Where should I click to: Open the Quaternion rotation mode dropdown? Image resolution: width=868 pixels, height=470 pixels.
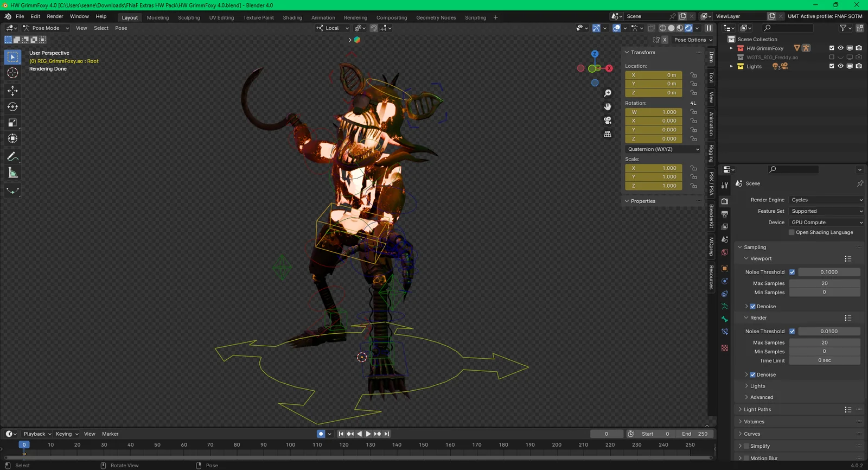click(x=662, y=149)
